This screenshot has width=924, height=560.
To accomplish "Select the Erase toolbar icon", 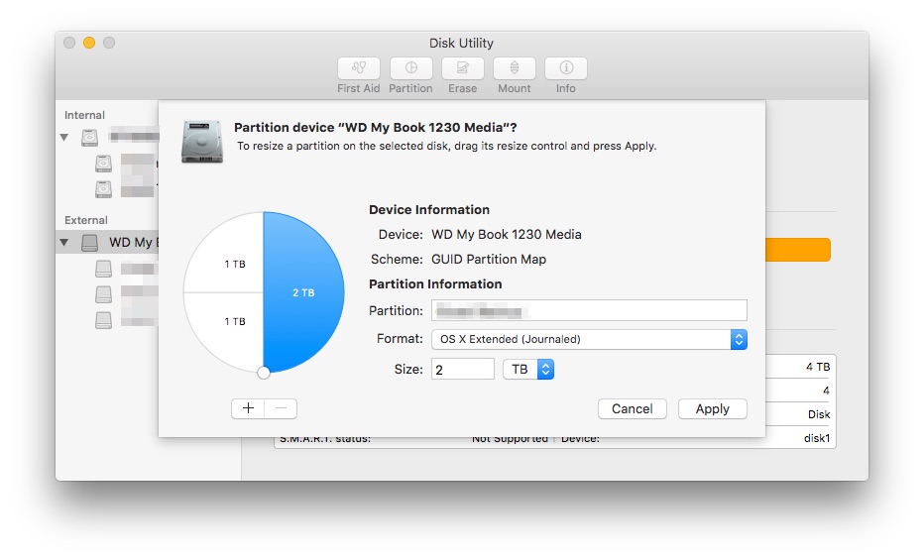I will [x=463, y=68].
